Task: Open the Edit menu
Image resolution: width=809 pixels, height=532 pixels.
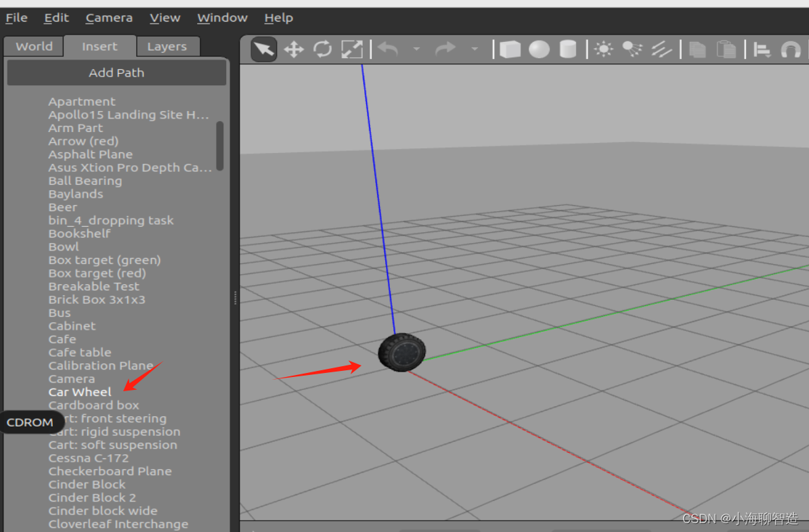Action: click(x=56, y=18)
